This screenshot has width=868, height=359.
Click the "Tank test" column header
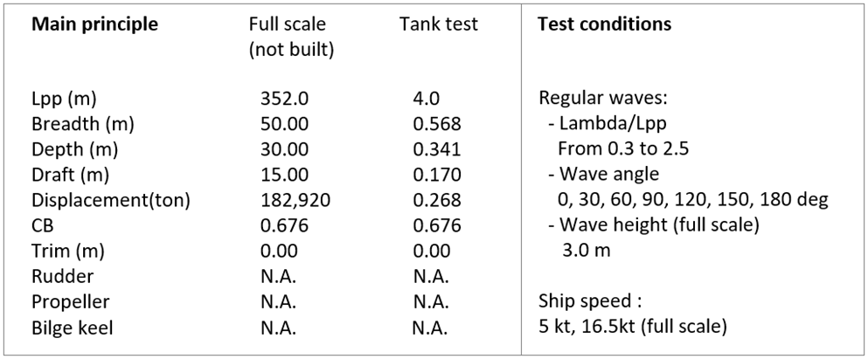(x=438, y=24)
